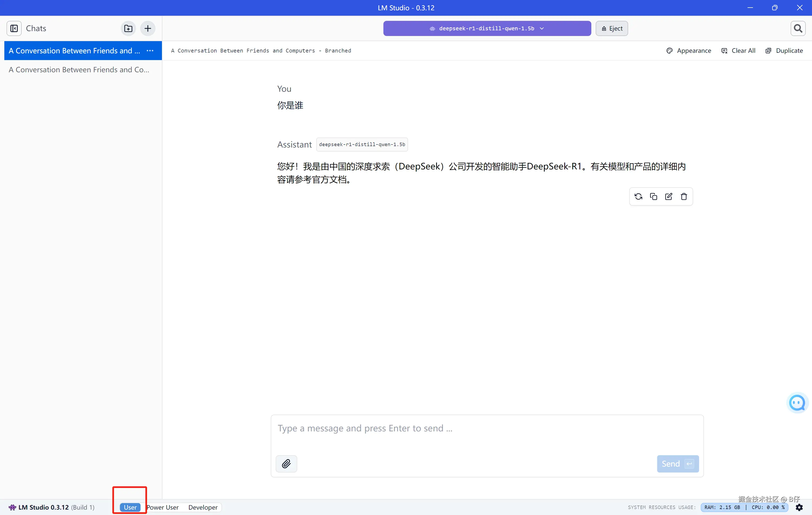Screen dimensions: 812x515
Task: Switch to User mode
Action: [x=130, y=507]
